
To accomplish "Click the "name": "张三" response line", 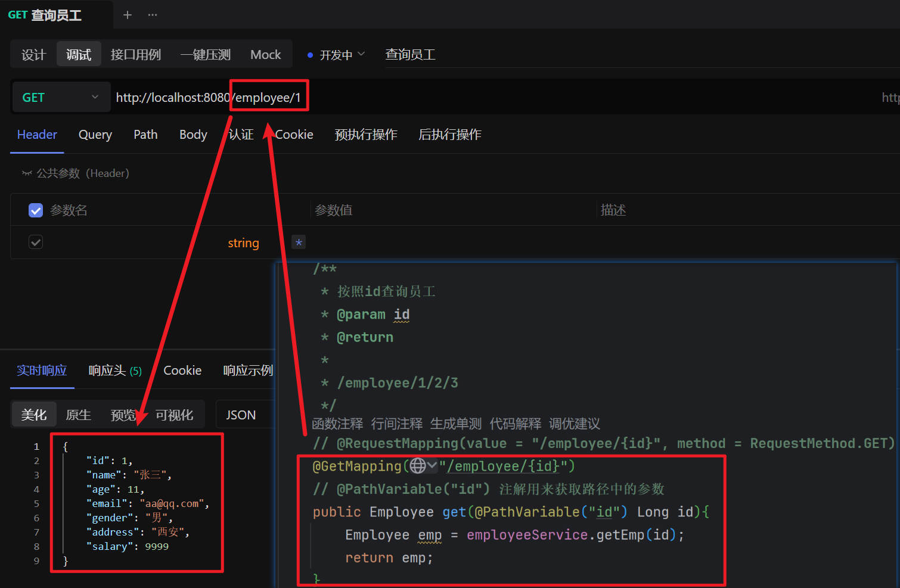I will tap(129, 475).
